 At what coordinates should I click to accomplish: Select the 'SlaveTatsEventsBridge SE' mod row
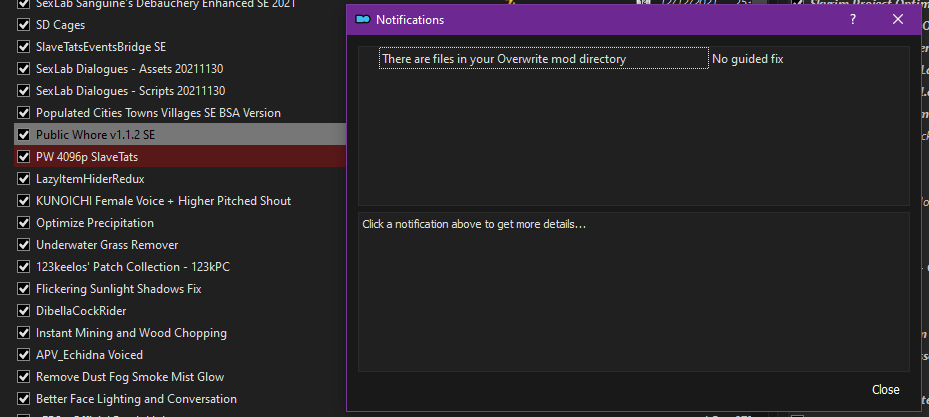(180, 47)
